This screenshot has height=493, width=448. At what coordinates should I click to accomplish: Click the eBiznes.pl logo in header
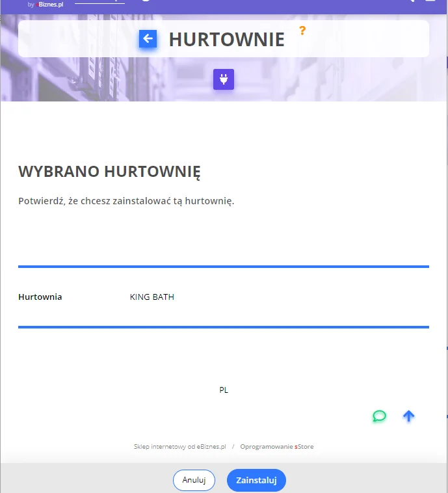(x=46, y=5)
